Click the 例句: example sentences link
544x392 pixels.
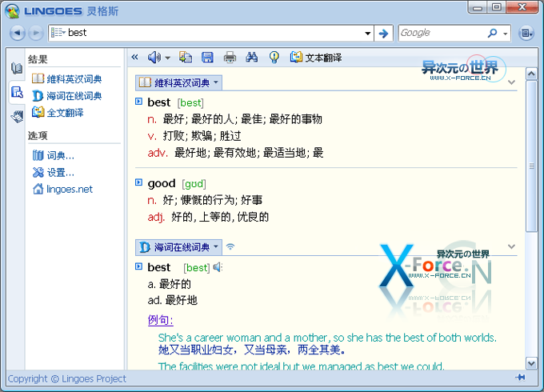click(160, 320)
